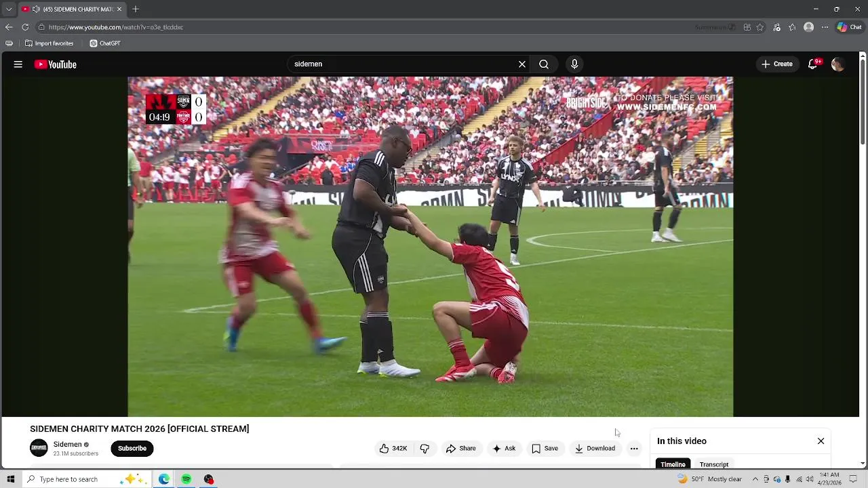Image resolution: width=868 pixels, height=488 pixels.
Task: Close the Sidemen Charity Match tab
Action: [119, 9]
